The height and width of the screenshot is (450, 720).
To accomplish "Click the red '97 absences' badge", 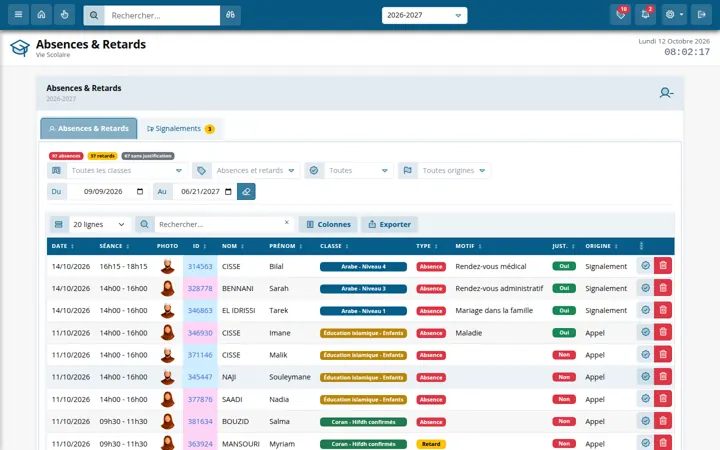I will (x=66, y=156).
